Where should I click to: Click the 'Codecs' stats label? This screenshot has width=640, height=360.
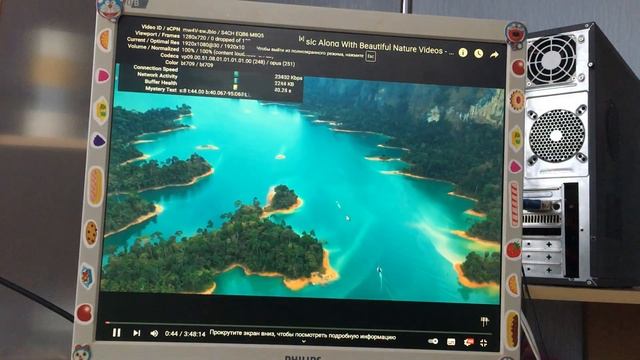169,55
